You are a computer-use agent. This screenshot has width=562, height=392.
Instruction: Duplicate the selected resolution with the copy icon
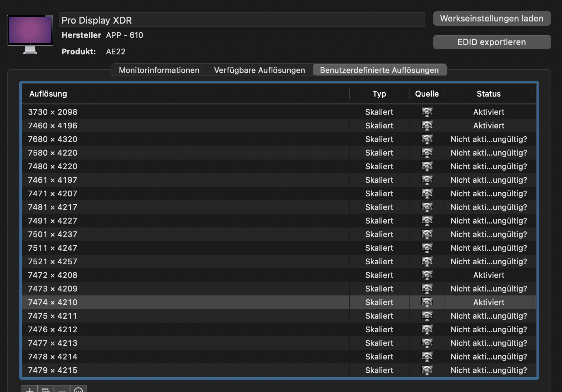pos(46,389)
